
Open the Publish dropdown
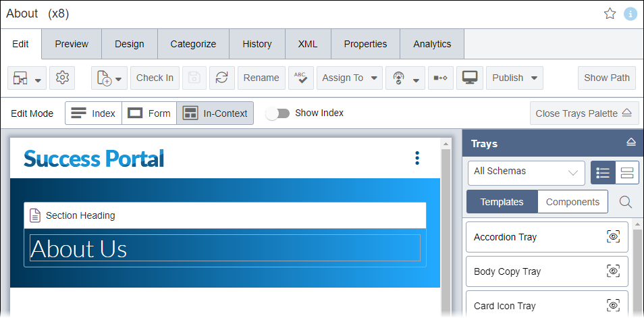click(514, 78)
